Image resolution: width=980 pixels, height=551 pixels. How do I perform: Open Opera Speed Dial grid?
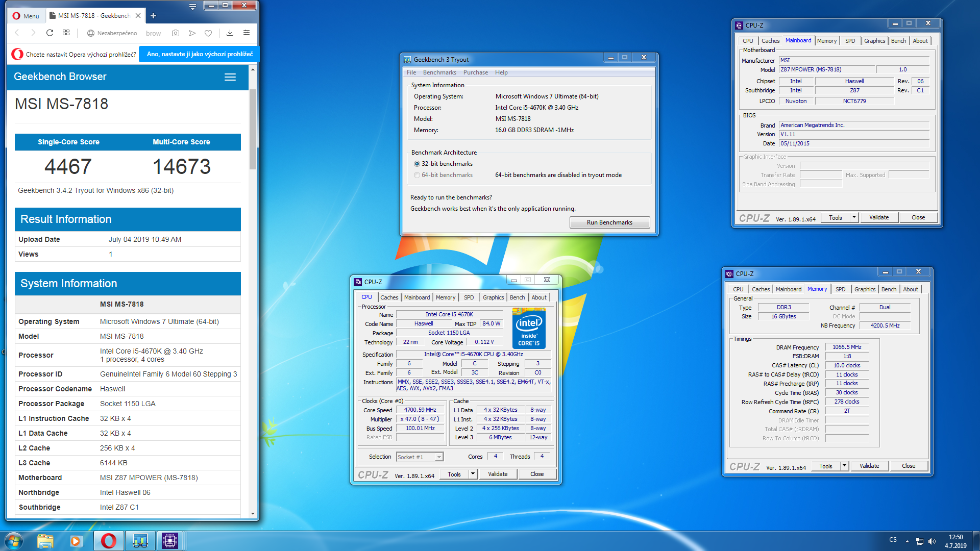66,33
